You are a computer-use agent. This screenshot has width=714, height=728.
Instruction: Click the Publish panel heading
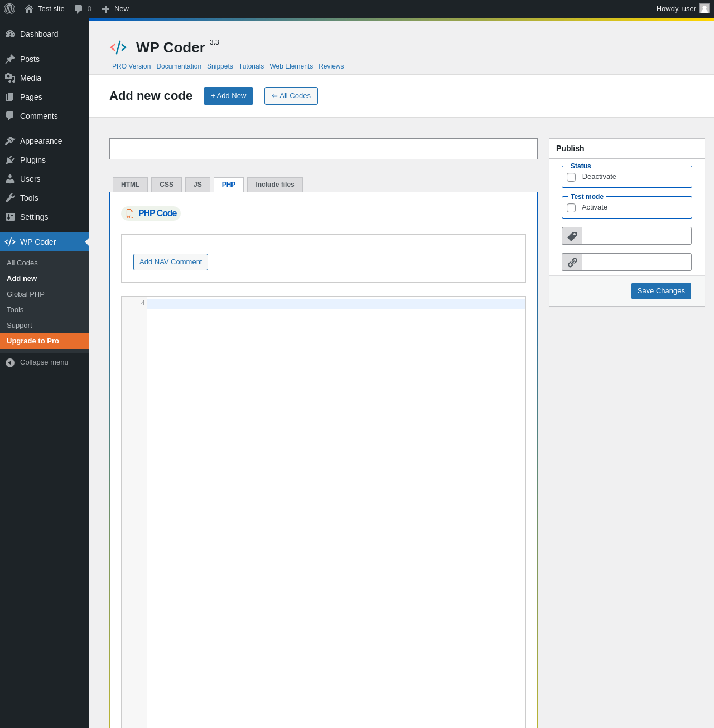point(570,148)
